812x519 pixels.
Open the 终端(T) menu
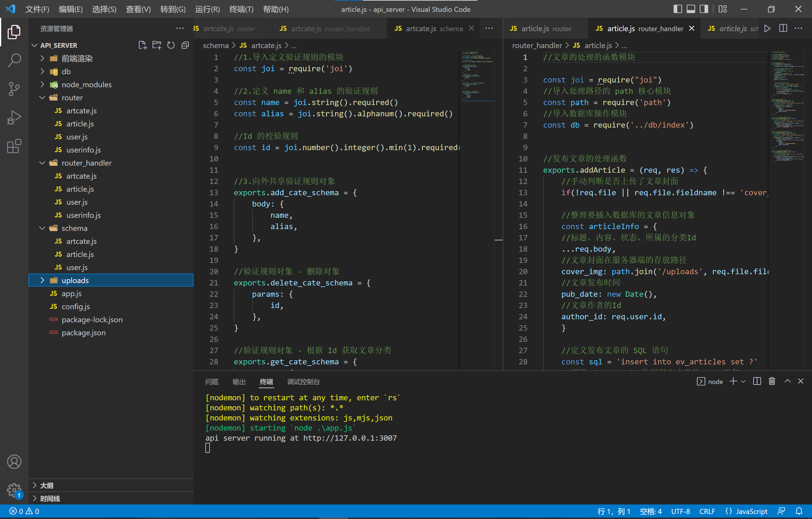(x=241, y=9)
